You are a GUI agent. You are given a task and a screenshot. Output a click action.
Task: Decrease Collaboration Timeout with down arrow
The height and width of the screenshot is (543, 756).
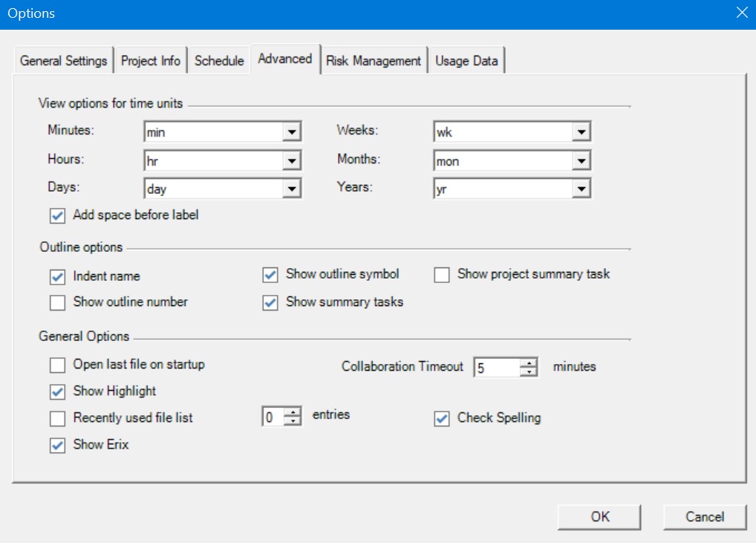[x=529, y=372]
